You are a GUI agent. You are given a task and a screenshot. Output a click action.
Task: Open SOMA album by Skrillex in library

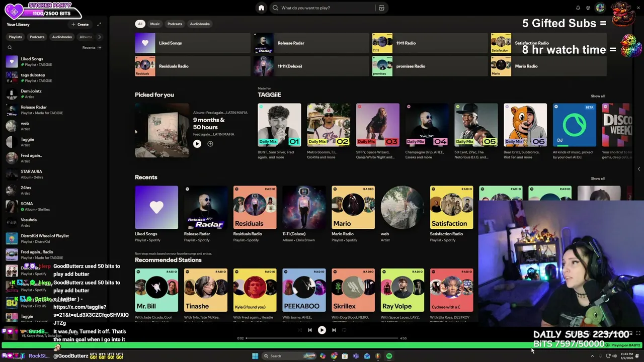pyautogui.click(x=55, y=207)
